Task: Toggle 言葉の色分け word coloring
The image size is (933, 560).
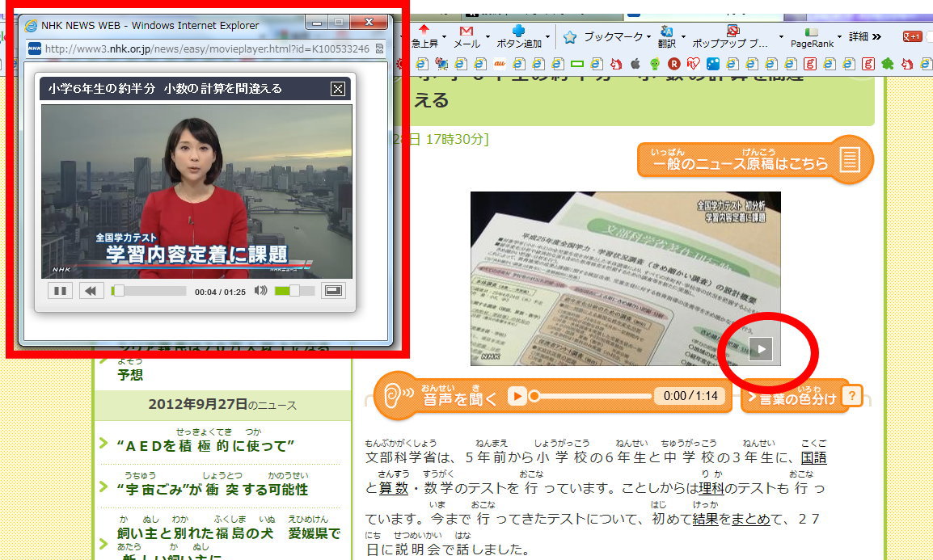Action: 794,397
